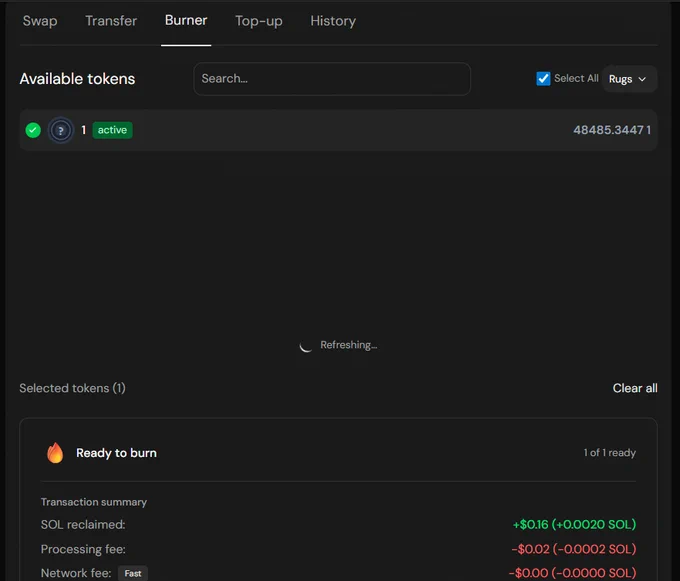Viewport: 680px width, 581px height.
Task: Click Clear all selected tokens
Action: (x=635, y=388)
